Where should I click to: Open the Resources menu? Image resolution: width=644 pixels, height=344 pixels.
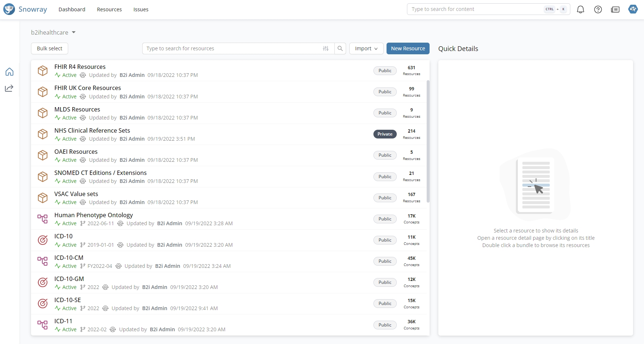click(109, 9)
